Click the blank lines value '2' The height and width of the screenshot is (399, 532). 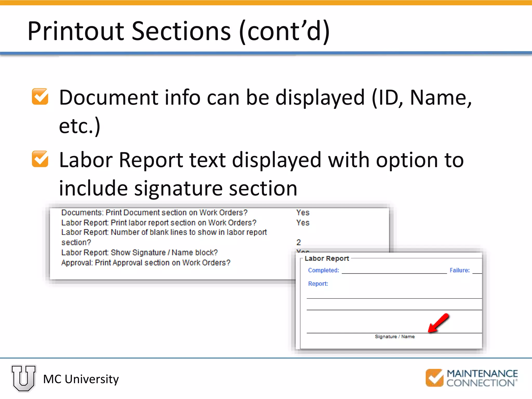pos(299,242)
